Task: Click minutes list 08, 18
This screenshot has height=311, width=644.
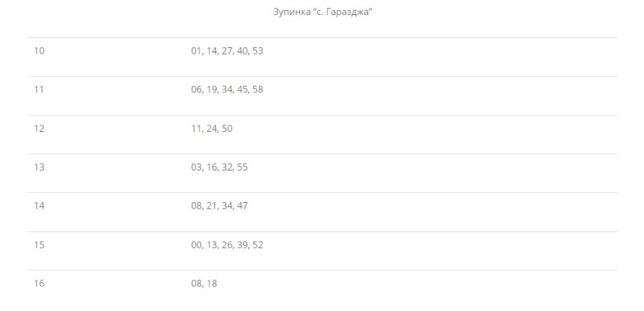Action: point(204,283)
